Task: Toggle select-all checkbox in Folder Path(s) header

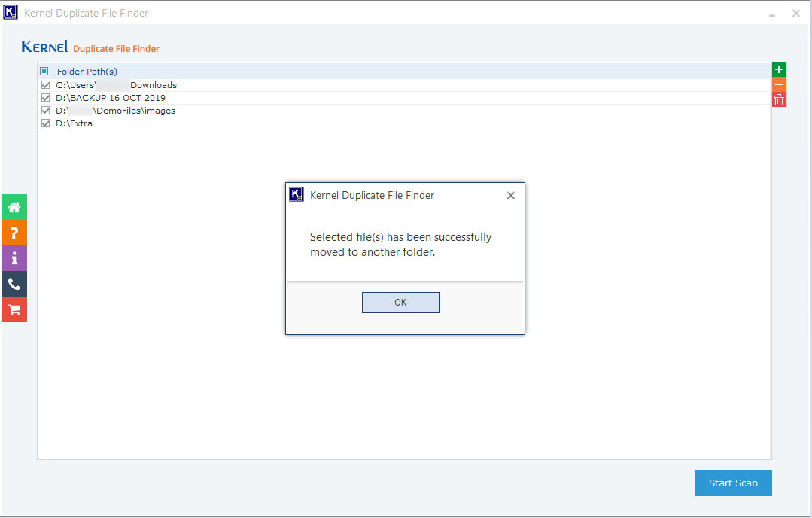Action: pyautogui.click(x=44, y=72)
